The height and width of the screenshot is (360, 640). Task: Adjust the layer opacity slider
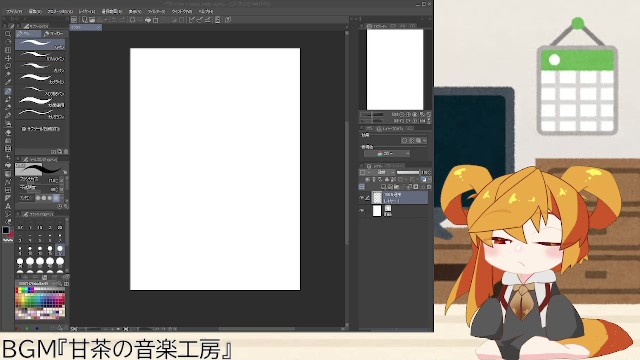pos(408,173)
